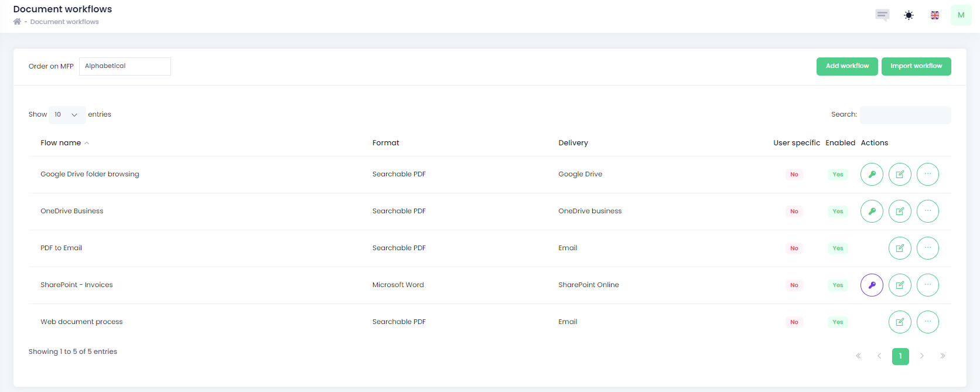This screenshot has width=980, height=392.
Task: Click Searchable PDF format for Web document process
Action: click(399, 322)
